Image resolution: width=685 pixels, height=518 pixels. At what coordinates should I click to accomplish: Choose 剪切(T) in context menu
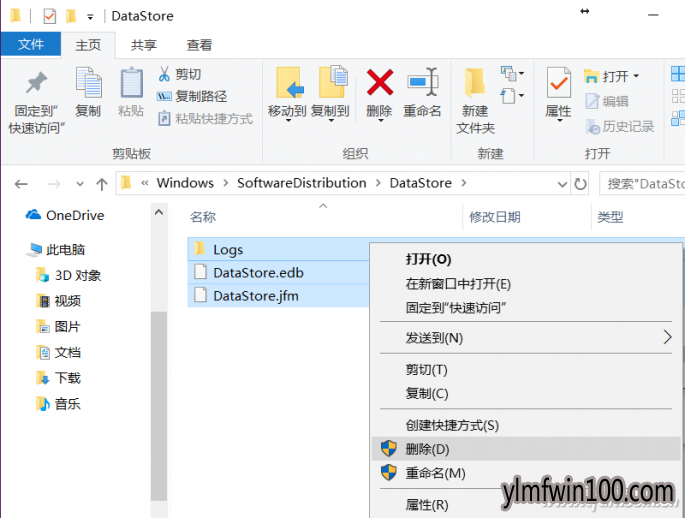(x=524, y=370)
